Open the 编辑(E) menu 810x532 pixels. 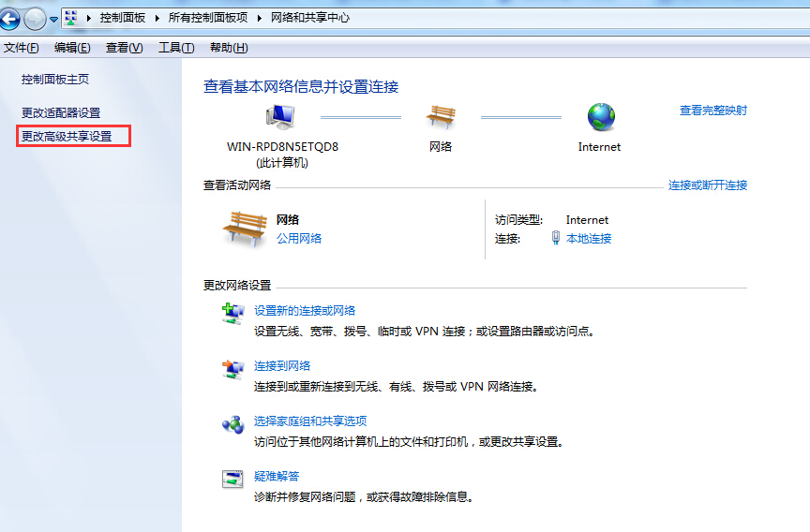pyautogui.click(x=72, y=48)
